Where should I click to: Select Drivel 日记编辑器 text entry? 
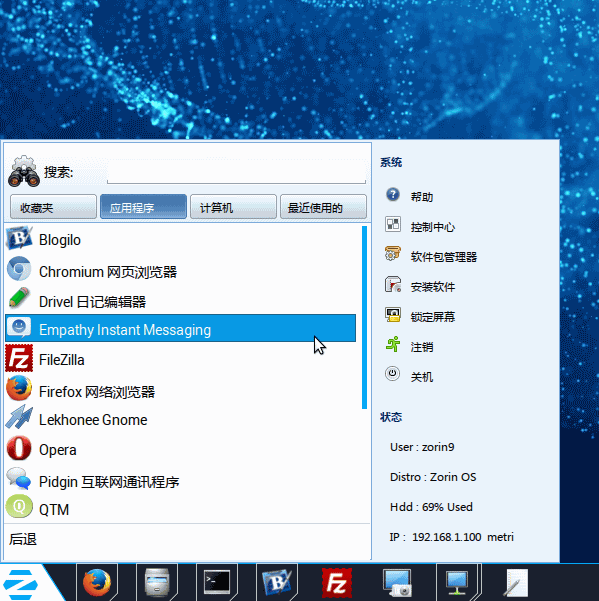click(x=92, y=302)
